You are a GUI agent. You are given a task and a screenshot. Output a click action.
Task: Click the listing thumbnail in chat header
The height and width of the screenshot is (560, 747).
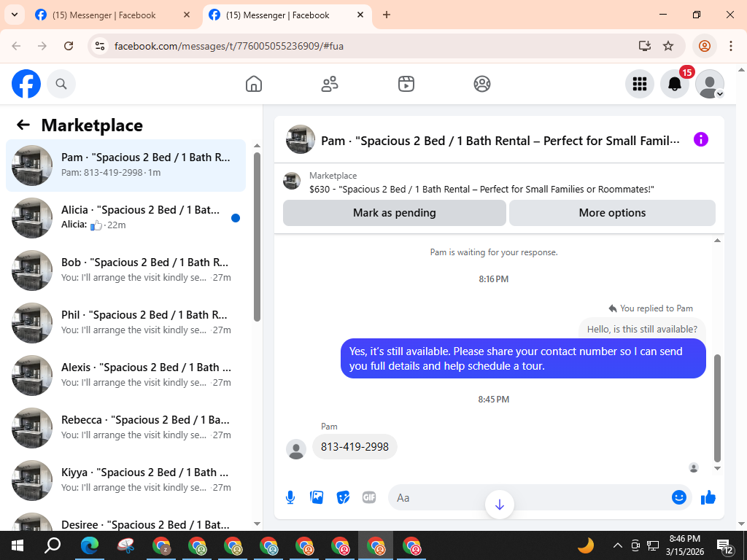pos(300,139)
